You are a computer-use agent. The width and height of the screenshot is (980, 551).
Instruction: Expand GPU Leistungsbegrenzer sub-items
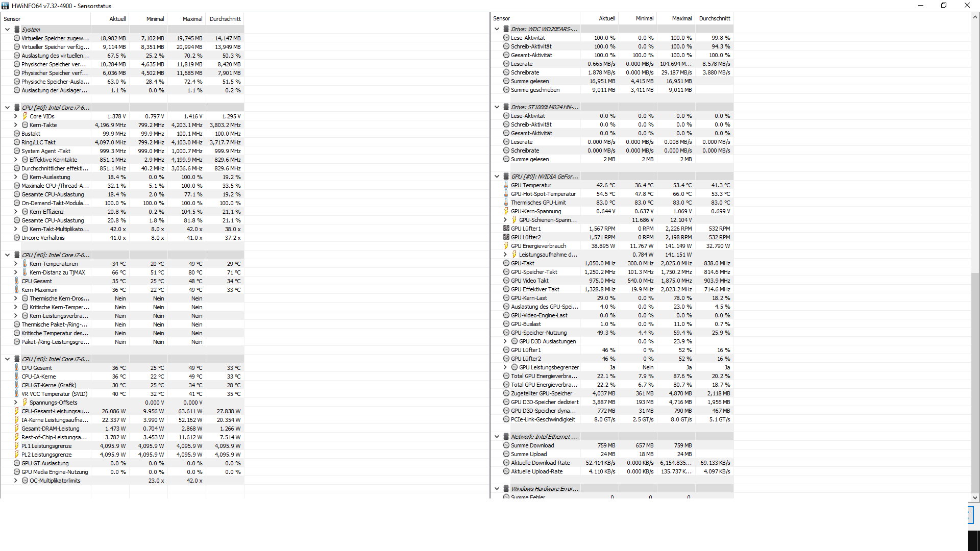click(505, 367)
